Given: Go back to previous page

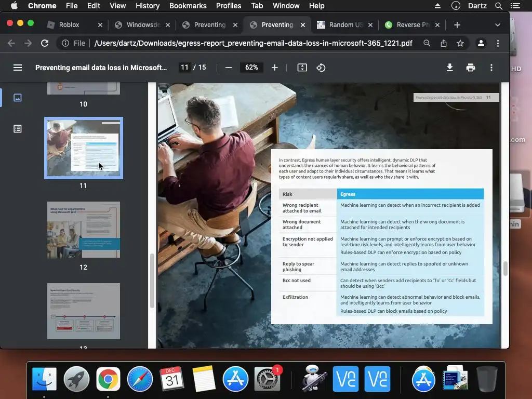Looking at the screenshot, I should (x=11, y=43).
